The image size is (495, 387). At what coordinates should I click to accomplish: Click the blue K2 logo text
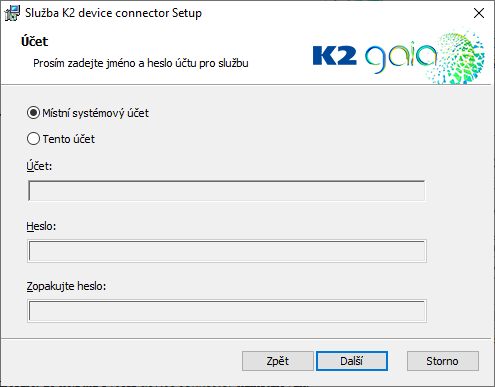[x=334, y=56]
